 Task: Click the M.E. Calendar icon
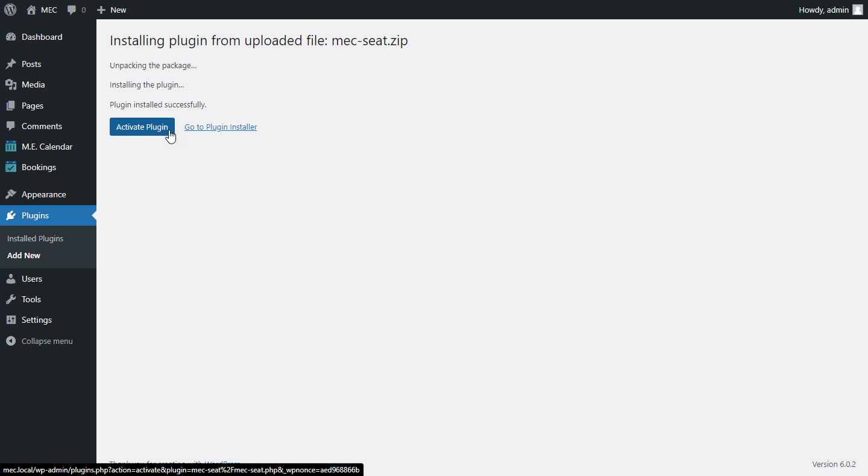11,147
